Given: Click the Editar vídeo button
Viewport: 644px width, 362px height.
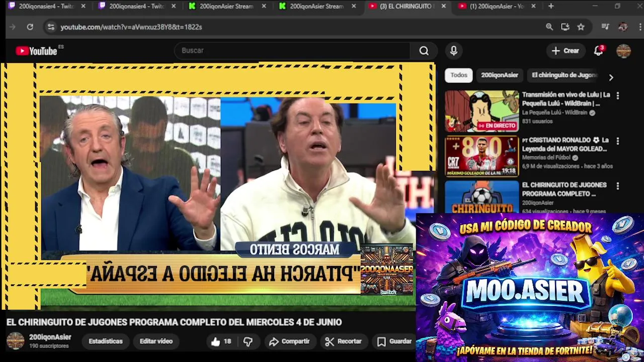Looking at the screenshot, I should [156, 341].
